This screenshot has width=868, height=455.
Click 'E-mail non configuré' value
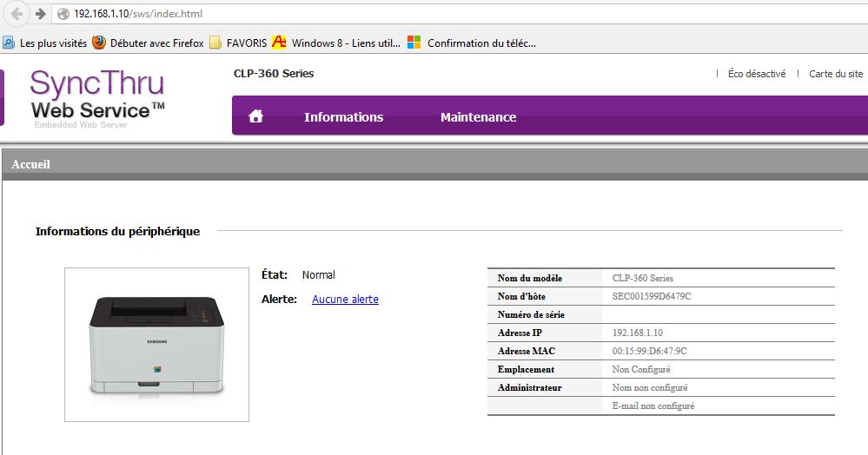point(653,406)
